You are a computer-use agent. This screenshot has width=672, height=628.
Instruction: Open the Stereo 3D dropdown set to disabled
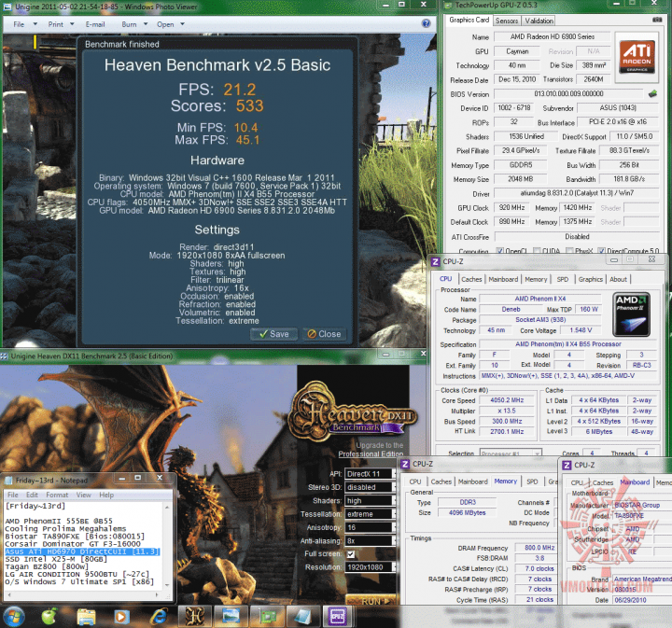(x=371, y=487)
